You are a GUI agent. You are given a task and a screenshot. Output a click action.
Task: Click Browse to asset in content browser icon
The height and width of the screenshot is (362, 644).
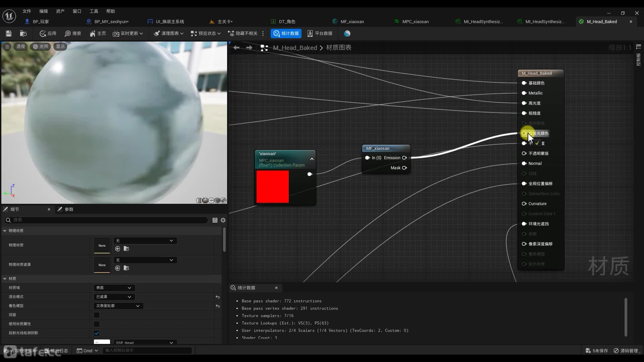[x=23, y=34]
